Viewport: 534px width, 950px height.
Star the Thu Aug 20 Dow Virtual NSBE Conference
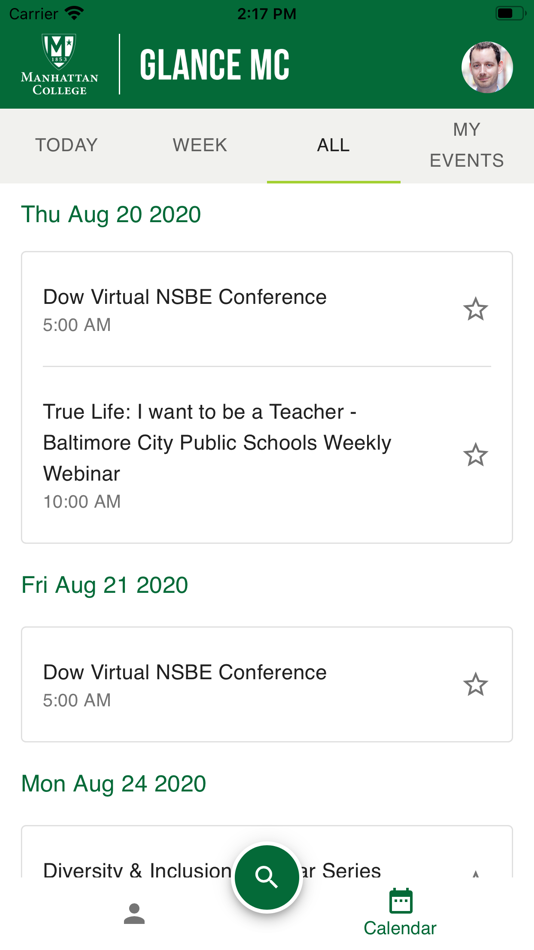[x=475, y=309]
